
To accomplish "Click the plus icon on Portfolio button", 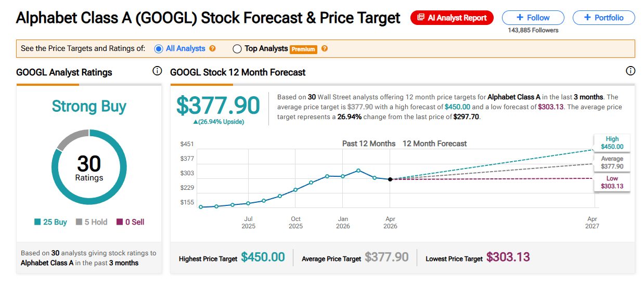I will [x=587, y=18].
